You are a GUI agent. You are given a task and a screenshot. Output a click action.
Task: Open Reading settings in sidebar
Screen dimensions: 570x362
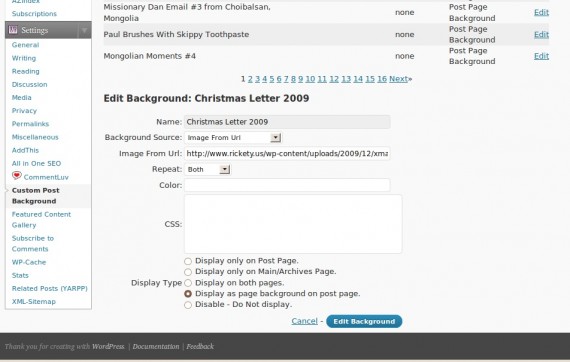[25, 71]
